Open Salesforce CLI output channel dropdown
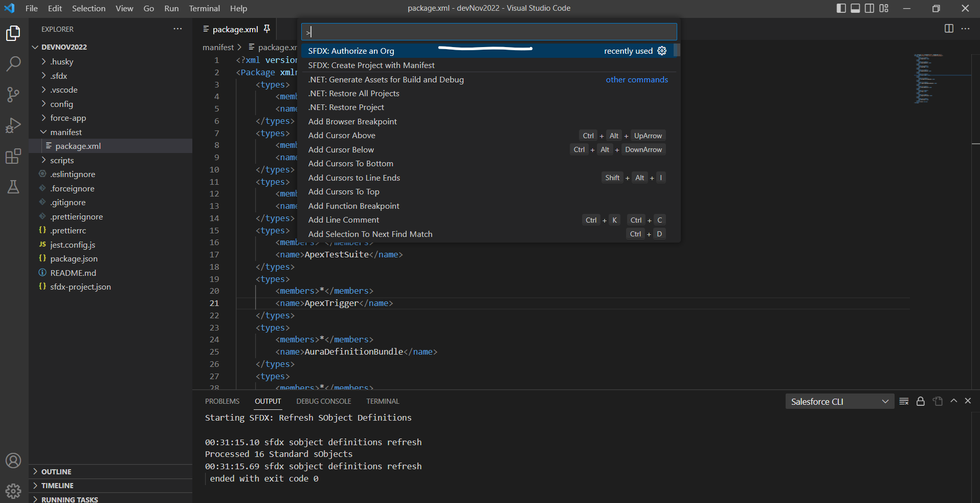Image resolution: width=980 pixels, height=503 pixels. (x=839, y=402)
